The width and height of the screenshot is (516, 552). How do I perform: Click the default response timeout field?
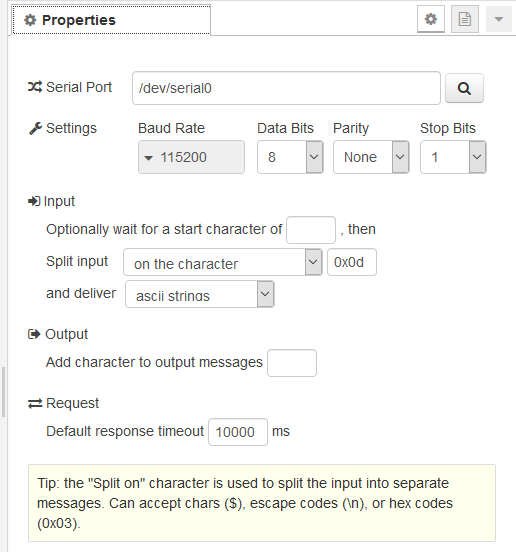(x=238, y=432)
